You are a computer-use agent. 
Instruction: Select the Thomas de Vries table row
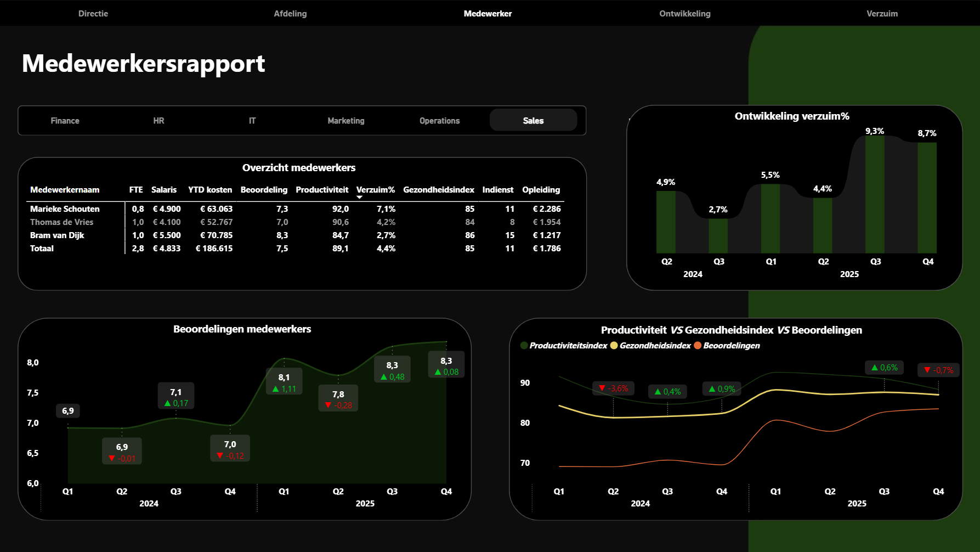click(x=62, y=222)
